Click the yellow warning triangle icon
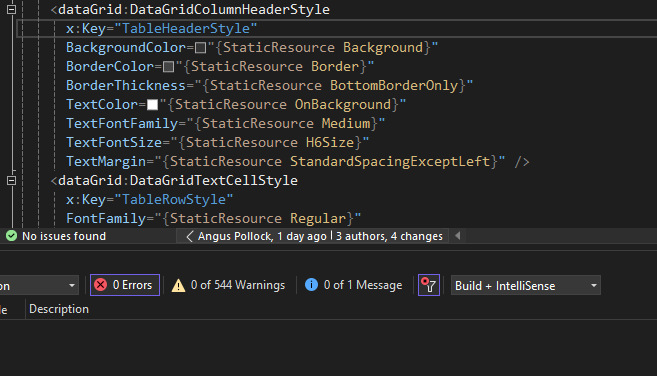The image size is (657, 376). pyautogui.click(x=178, y=285)
